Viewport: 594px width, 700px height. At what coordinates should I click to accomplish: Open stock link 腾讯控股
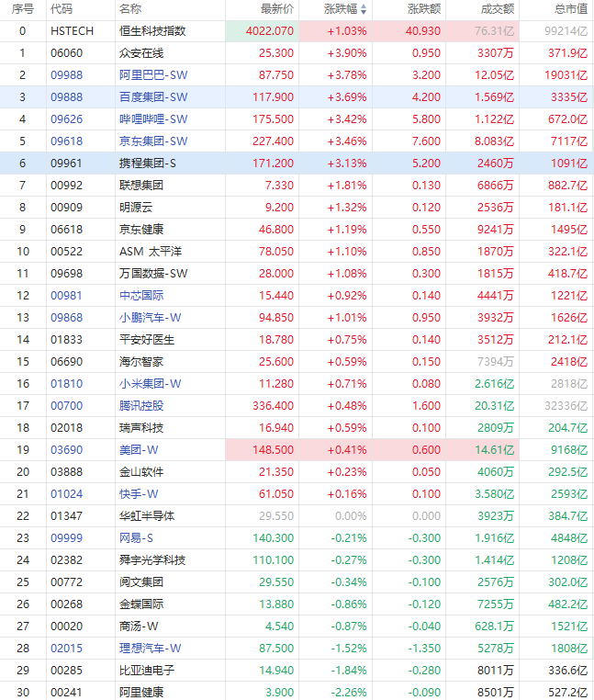[141, 406]
